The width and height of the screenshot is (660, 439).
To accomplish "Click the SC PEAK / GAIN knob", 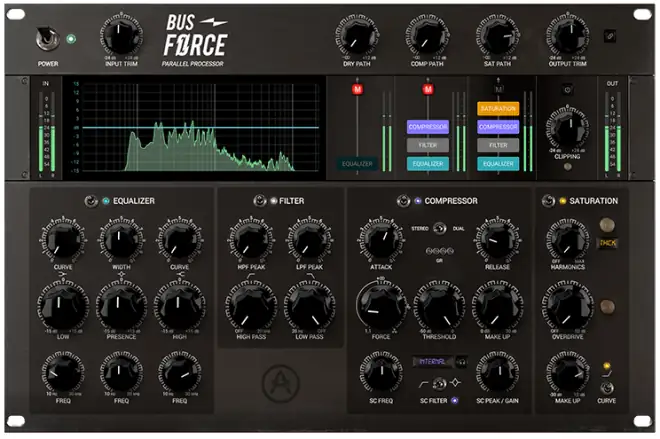I will coord(498,373).
